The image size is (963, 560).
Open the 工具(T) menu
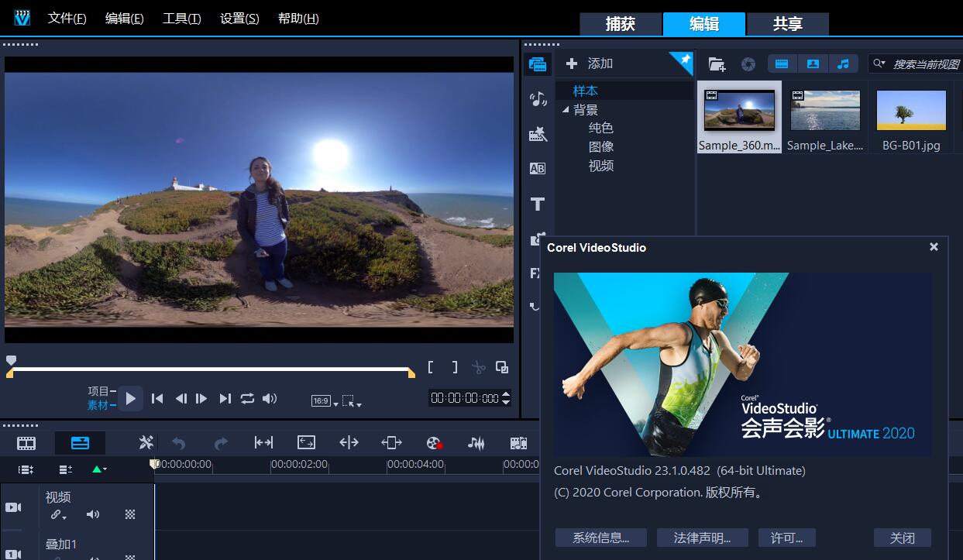(x=181, y=18)
